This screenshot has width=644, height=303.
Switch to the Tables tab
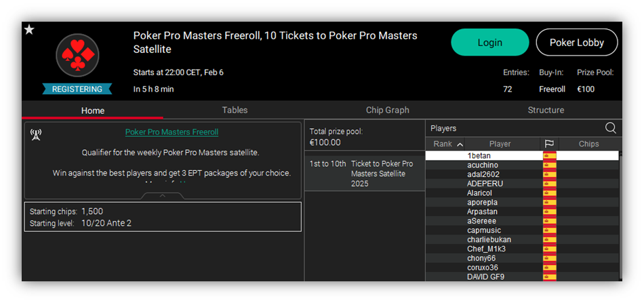tap(235, 110)
